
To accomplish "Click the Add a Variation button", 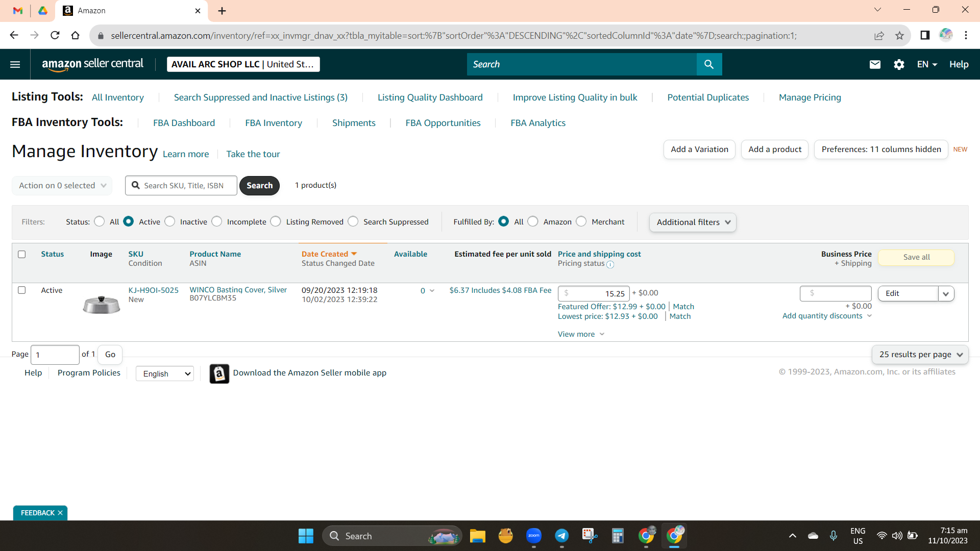I will coord(699,149).
